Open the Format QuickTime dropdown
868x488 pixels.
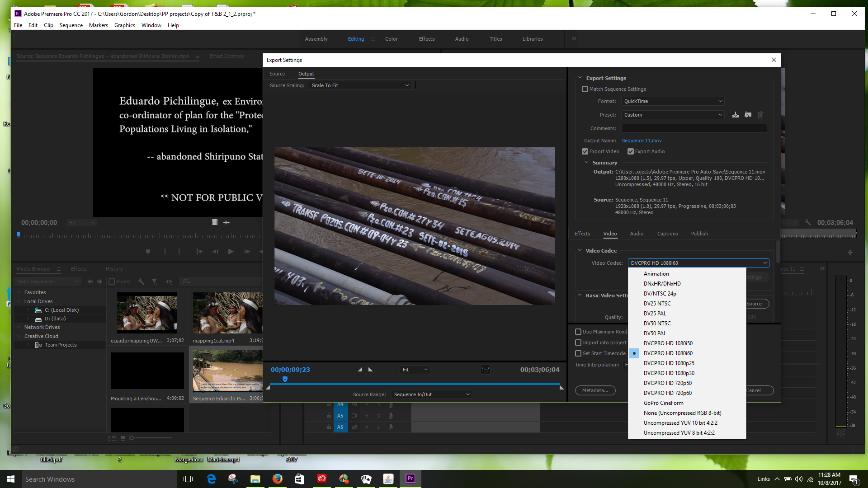673,101
